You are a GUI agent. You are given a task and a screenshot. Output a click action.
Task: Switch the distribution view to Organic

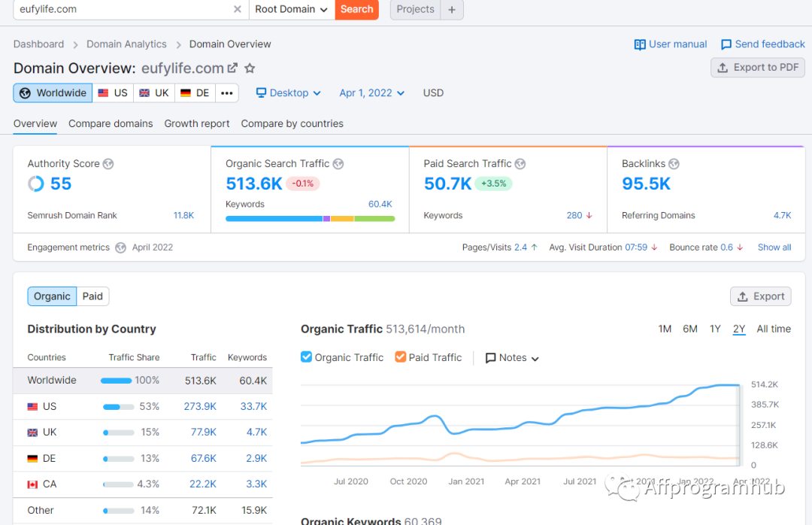pos(52,296)
